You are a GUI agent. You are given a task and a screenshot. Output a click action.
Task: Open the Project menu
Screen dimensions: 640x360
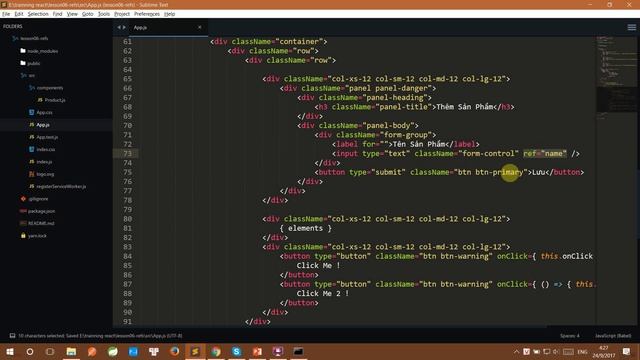122,14
